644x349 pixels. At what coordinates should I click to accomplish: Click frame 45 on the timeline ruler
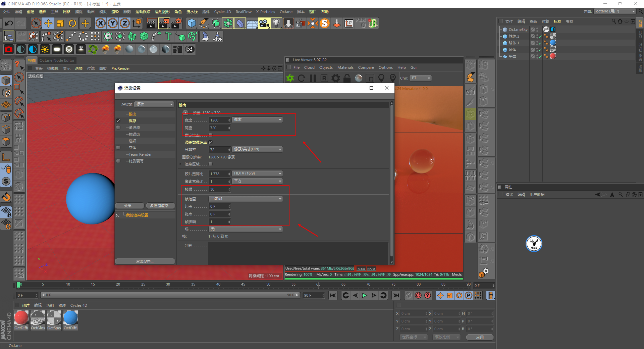pos(243,285)
